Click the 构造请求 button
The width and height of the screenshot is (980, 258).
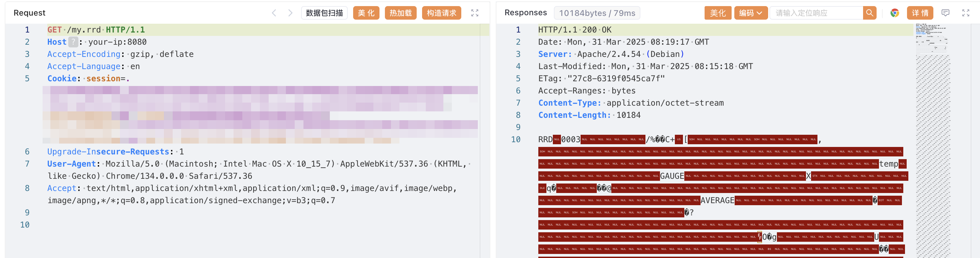point(441,13)
